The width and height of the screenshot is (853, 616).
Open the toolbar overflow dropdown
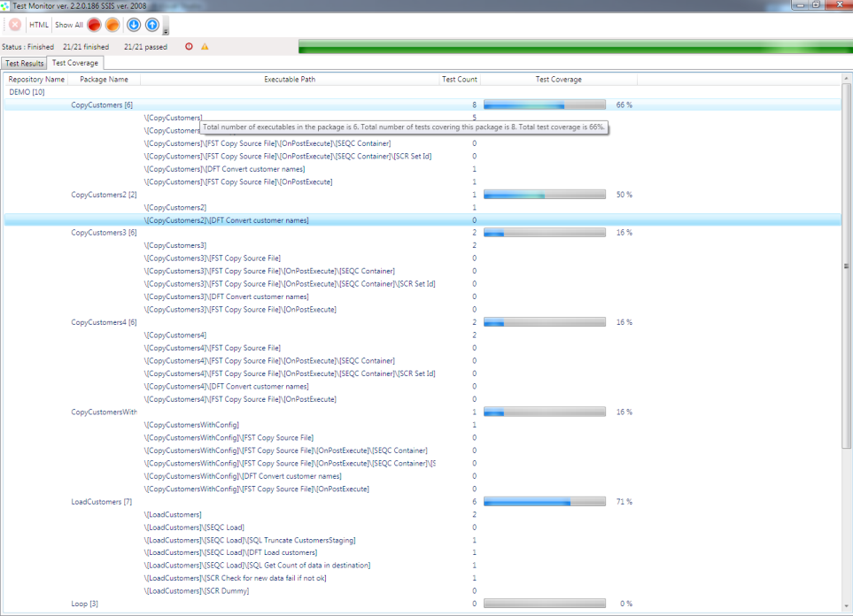pos(165,30)
